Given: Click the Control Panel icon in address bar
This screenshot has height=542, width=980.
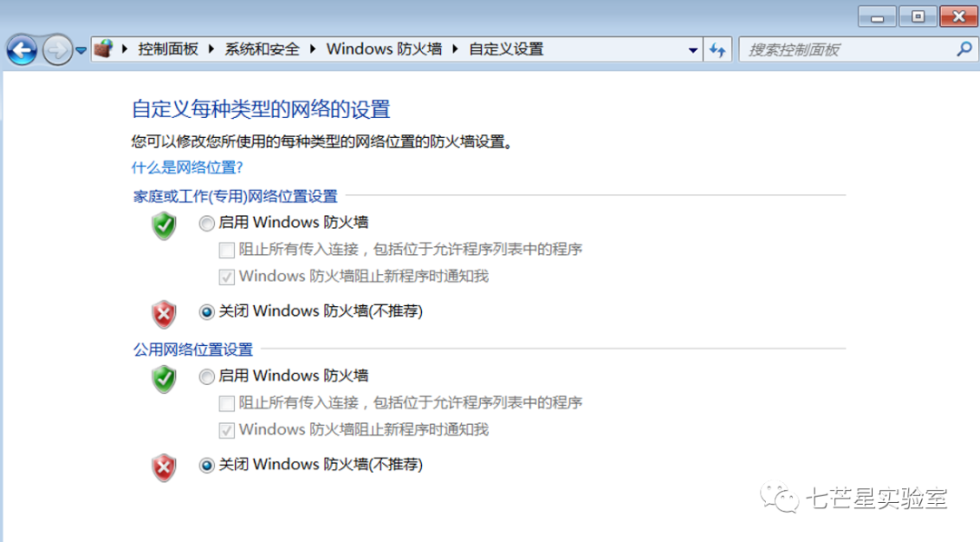Looking at the screenshot, I should [103, 49].
